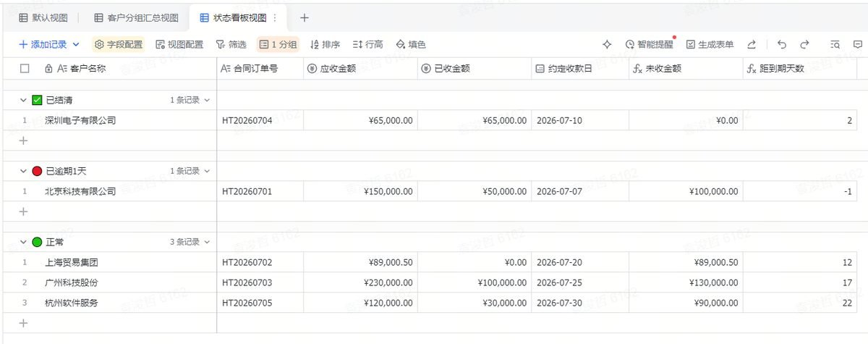868x344 pixels.
Task: Click the 距到期天数 formula column header
Action: 800,69
